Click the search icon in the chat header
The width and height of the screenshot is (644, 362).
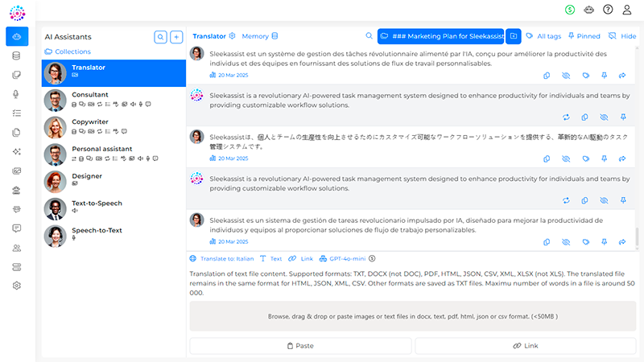tap(369, 36)
